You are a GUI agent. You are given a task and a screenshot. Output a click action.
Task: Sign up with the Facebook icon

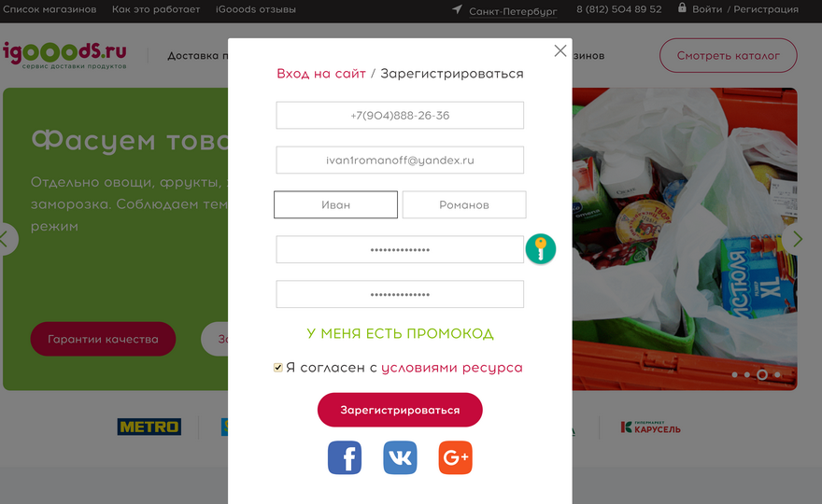[x=345, y=457]
